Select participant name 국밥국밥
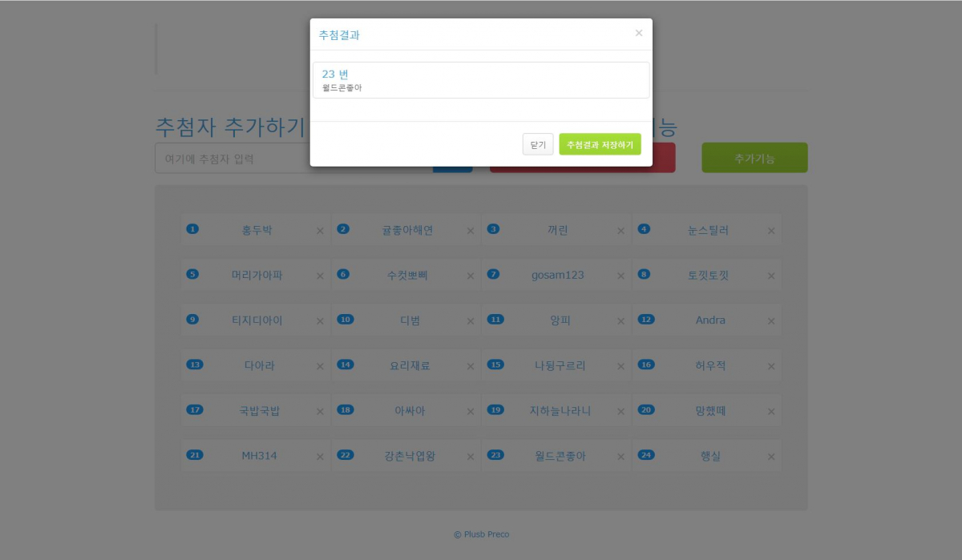Screen dimensions: 962x560 pos(259,411)
